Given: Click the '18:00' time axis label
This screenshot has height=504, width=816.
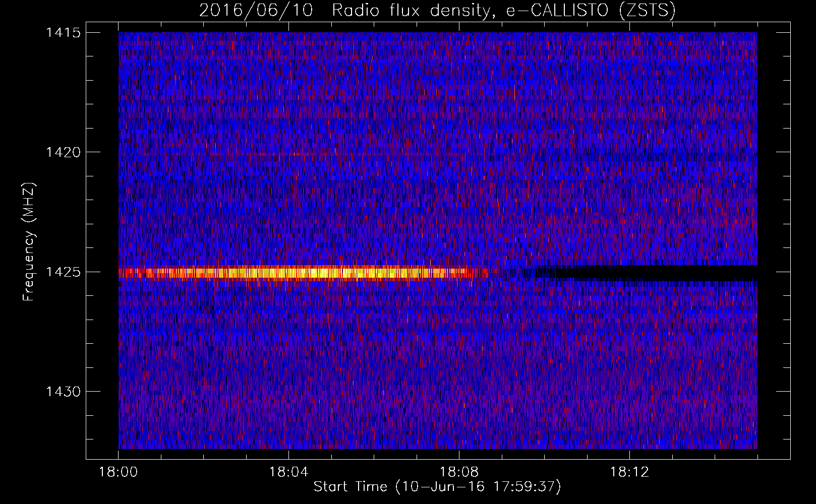Looking at the screenshot, I should coord(119,472).
